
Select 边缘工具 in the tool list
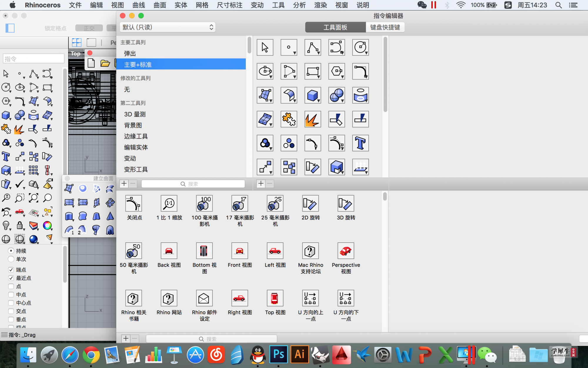pos(136,136)
